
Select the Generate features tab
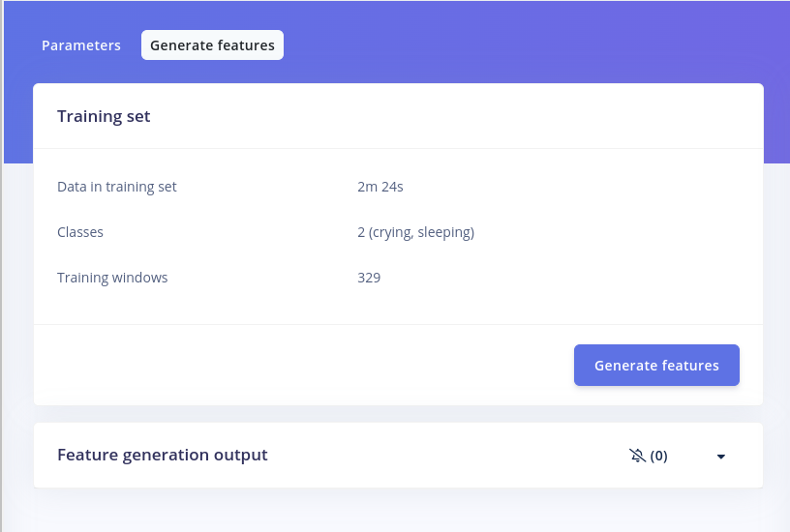212,45
